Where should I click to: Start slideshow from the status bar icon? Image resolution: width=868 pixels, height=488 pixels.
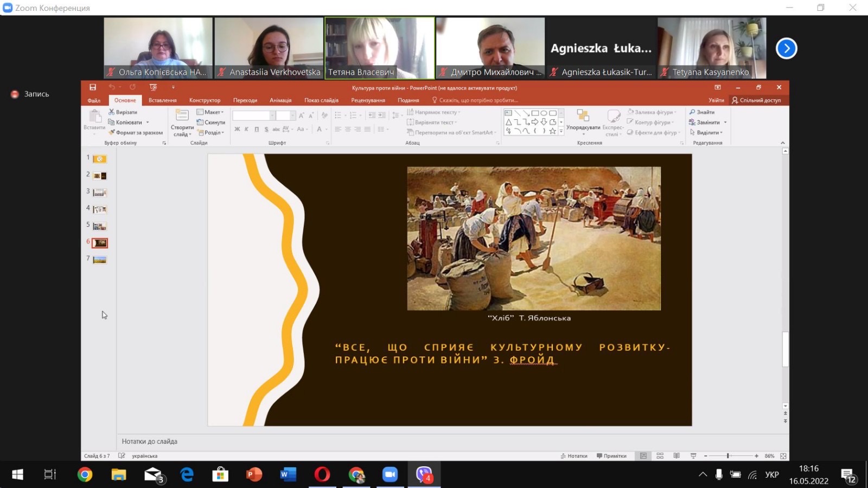tap(693, 456)
